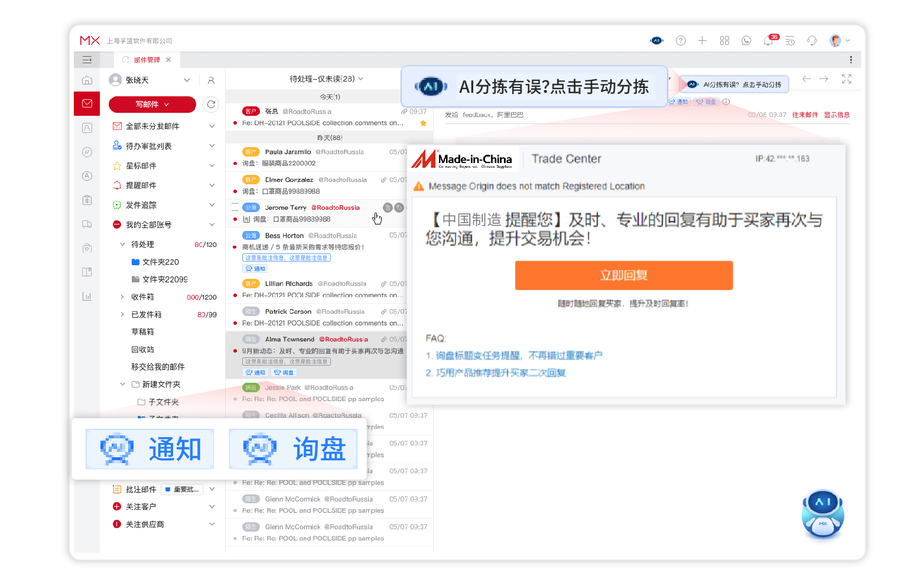
Task: Expand the 我的全部账号 section
Action: tap(212, 224)
